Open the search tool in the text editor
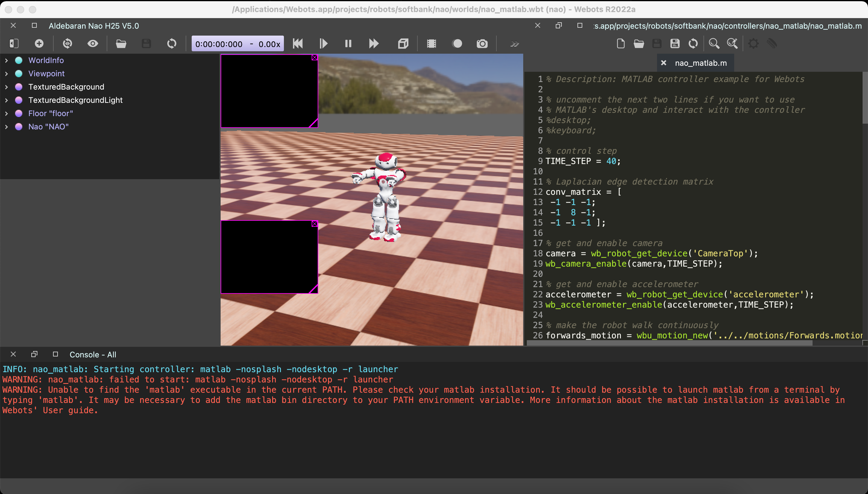868x494 pixels. click(x=714, y=43)
